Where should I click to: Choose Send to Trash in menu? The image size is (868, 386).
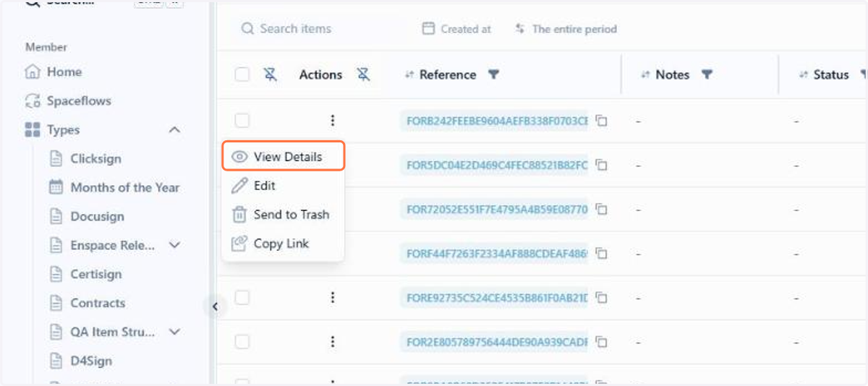point(283,215)
